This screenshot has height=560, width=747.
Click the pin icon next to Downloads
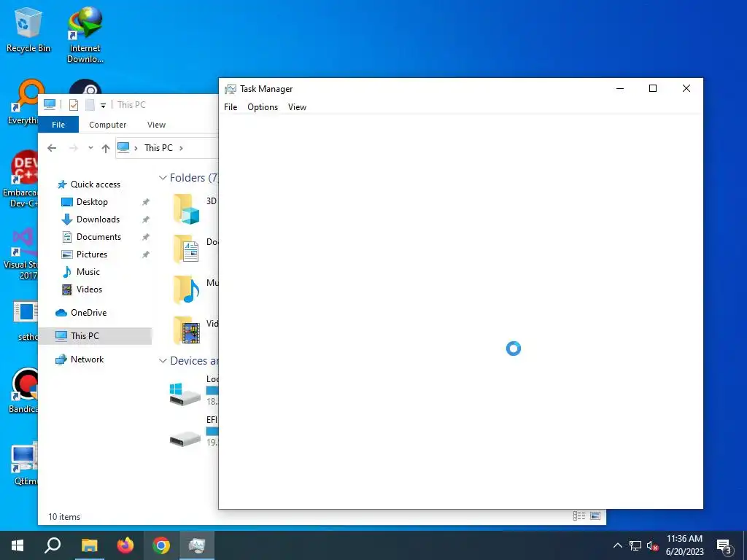(x=146, y=219)
